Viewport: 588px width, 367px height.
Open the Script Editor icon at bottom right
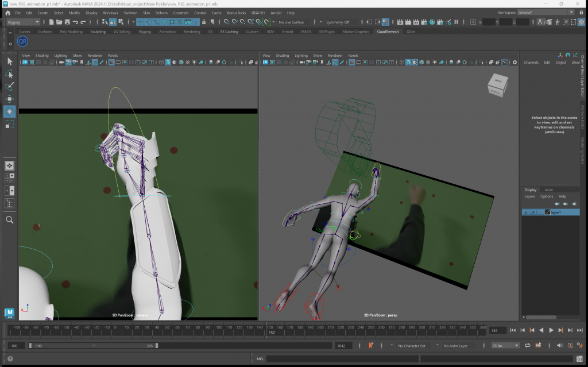coord(580,359)
